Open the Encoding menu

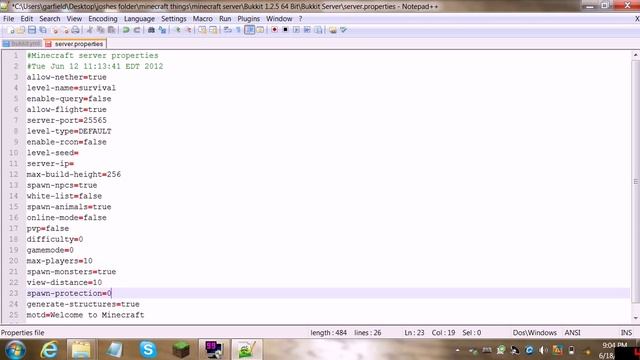[x=102, y=19]
